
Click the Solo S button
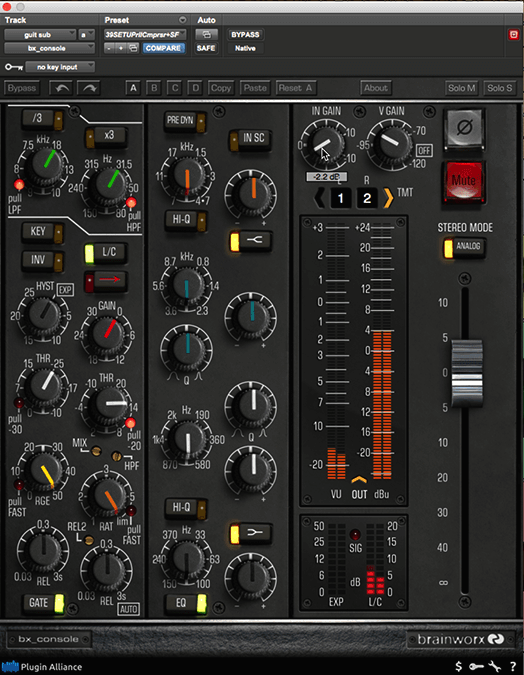[499, 88]
